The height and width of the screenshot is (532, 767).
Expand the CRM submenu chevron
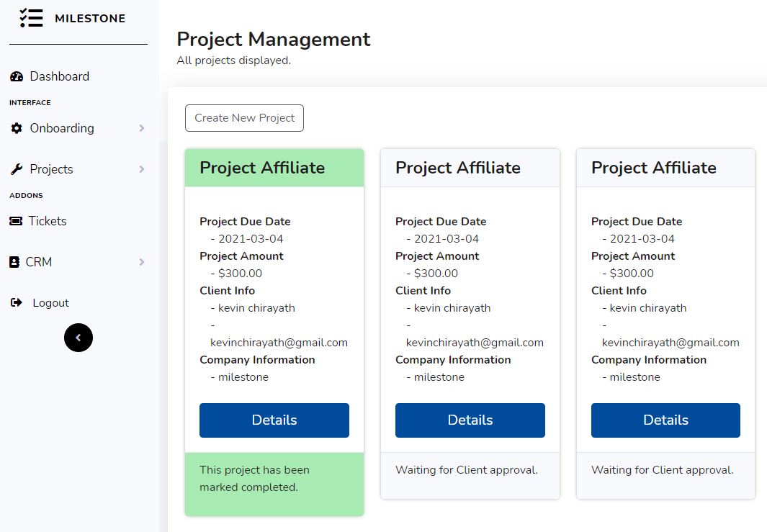(x=142, y=262)
